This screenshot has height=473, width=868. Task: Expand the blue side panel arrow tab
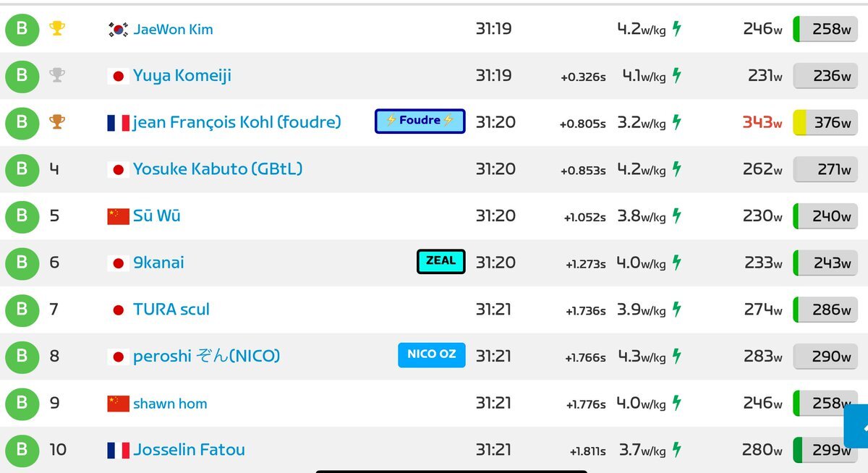coord(856,427)
